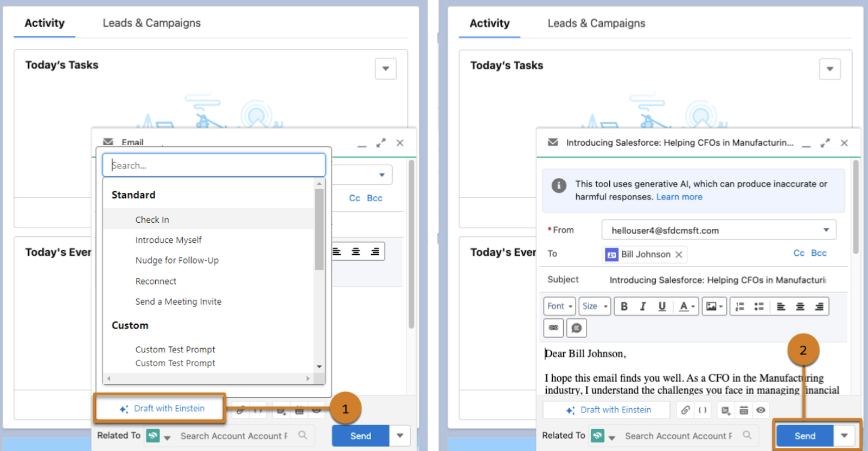Switch to the Activity tab in the left panel
This screenshot has width=868, height=451.
[44, 23]
